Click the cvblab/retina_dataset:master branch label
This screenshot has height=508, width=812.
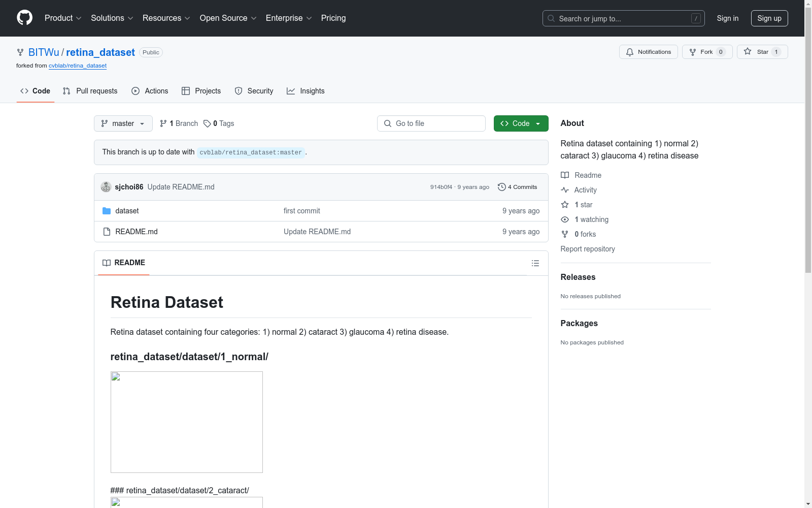coord(251,152)
